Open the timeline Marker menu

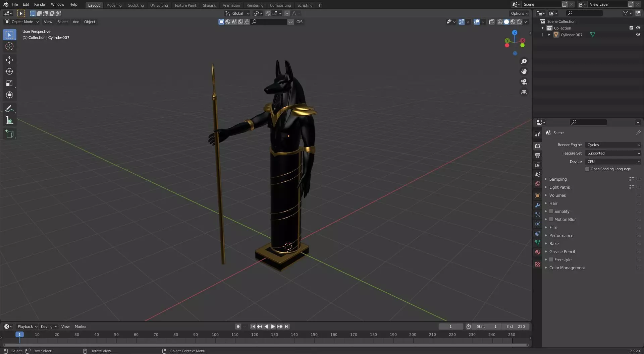[80, 327]
